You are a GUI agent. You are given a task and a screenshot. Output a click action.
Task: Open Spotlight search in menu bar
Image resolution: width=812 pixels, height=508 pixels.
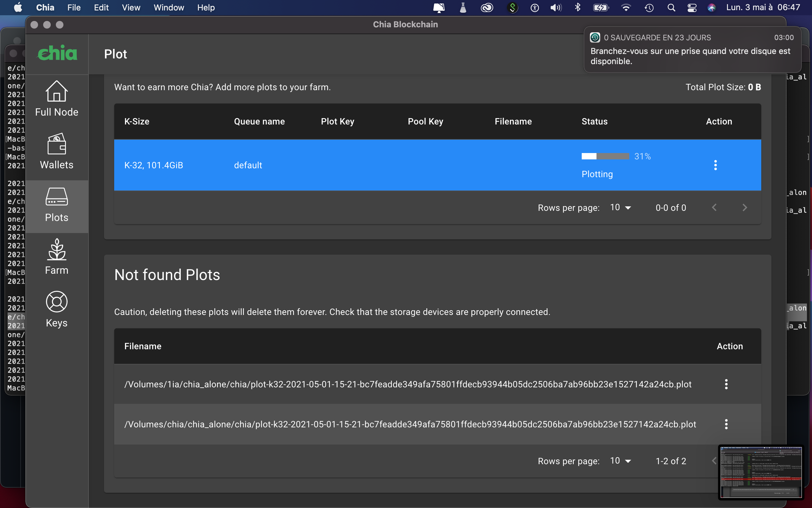click(671, 7)
